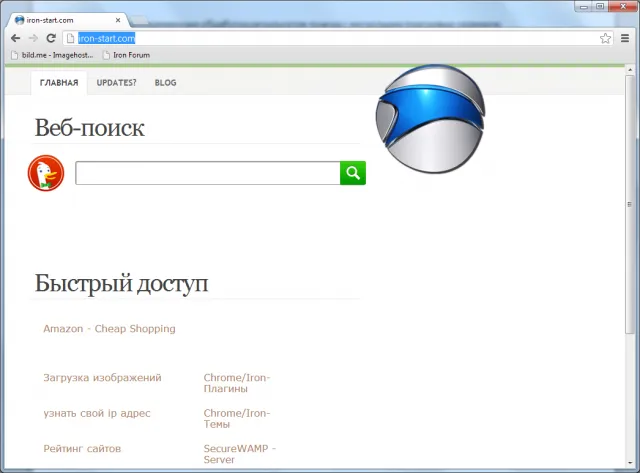Bookmark this page with the star
The width and height of the screenshot is (640, 473).
pyautogui.click(x=605, y=38)
